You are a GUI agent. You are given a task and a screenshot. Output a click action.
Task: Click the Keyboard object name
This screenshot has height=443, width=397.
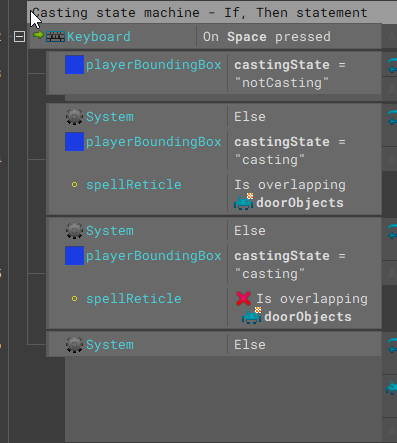click(x=99, y=37)
